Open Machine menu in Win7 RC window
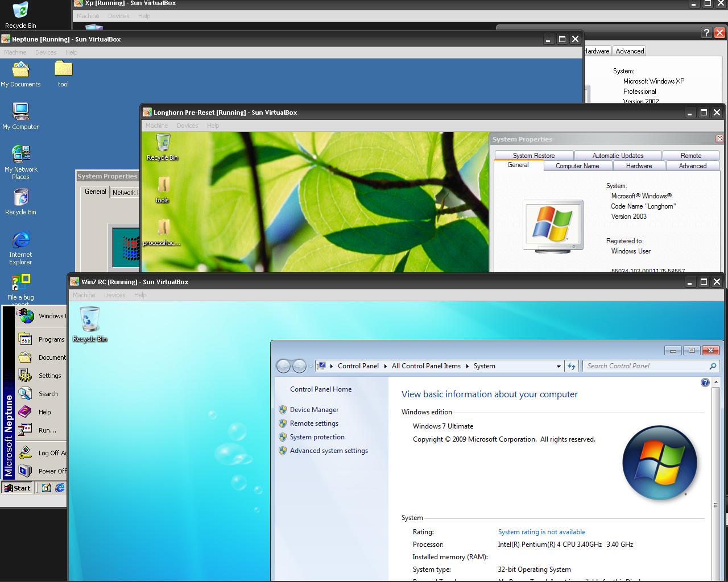The height and width of the screenshot is (582, 728). point(84,295)
